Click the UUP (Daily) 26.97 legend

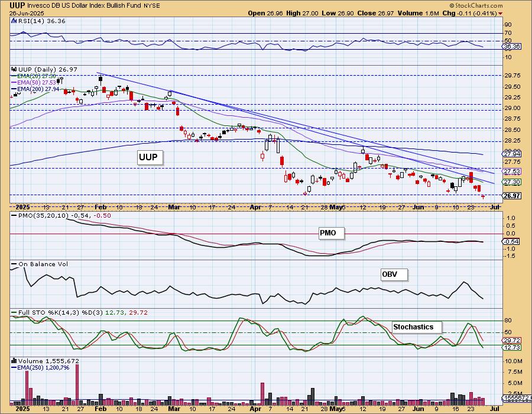48,70
